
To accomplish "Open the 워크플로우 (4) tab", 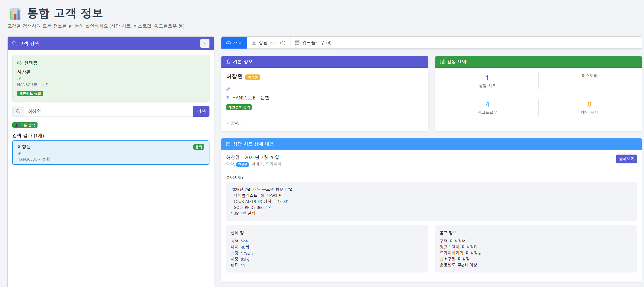I will 313,43.
